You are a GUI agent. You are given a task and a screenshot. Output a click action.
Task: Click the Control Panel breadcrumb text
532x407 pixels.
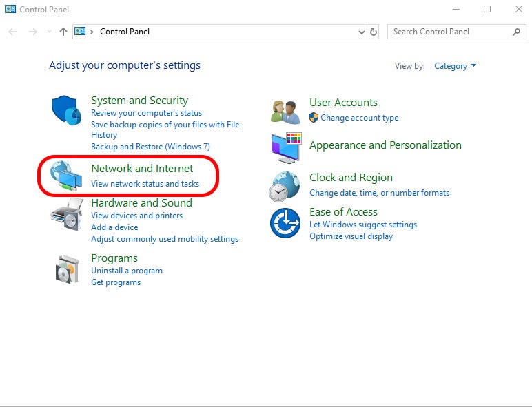point(125,32)
